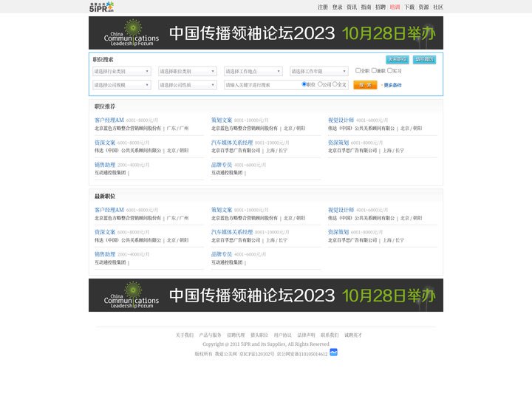
Task: Click the 猎头职位 footer link
Action: click(x=259, y=335)
